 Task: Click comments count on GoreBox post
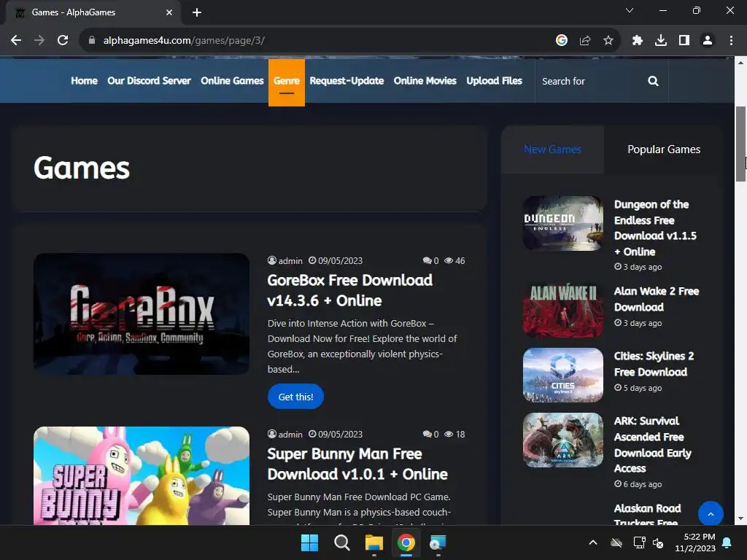[x=430, y=261]
